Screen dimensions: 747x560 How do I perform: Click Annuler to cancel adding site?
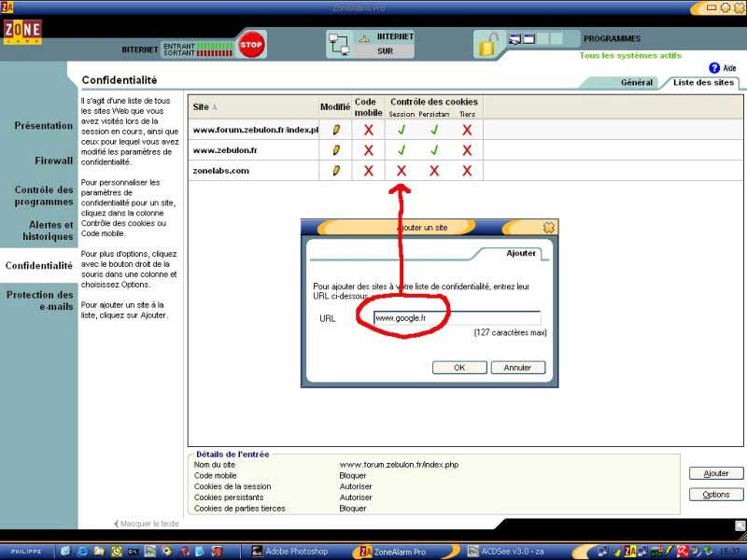[x=517, y=368]
